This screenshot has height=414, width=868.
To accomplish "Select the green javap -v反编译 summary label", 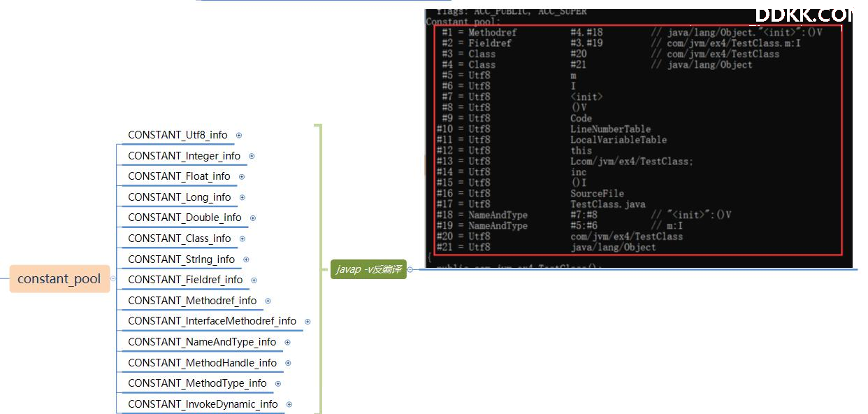I will click(368, 269).
